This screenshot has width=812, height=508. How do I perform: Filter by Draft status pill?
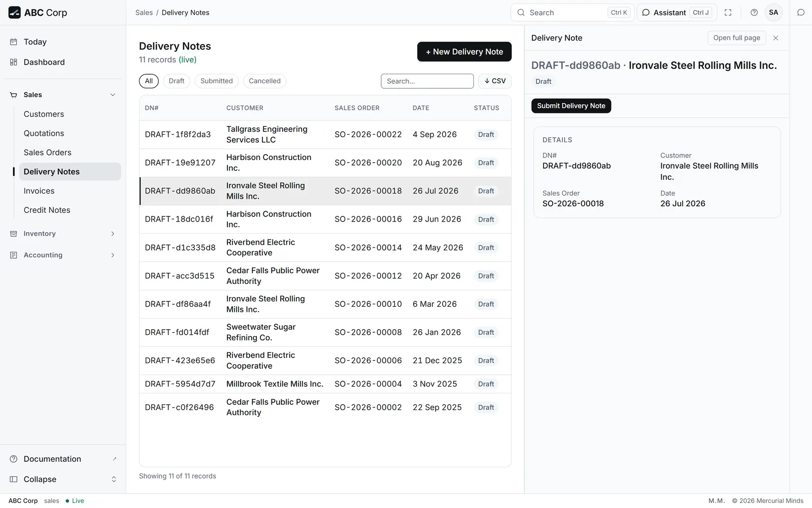pyautogui.click(x=177, y=81)
